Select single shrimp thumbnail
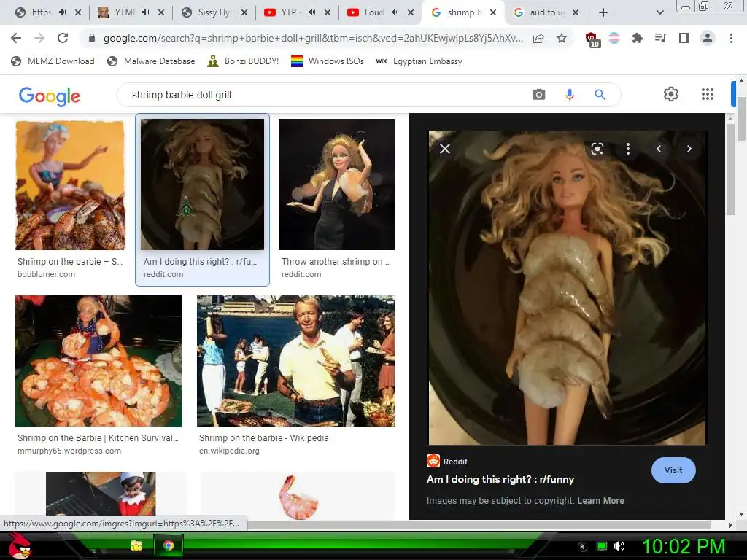 click(298, 496)
